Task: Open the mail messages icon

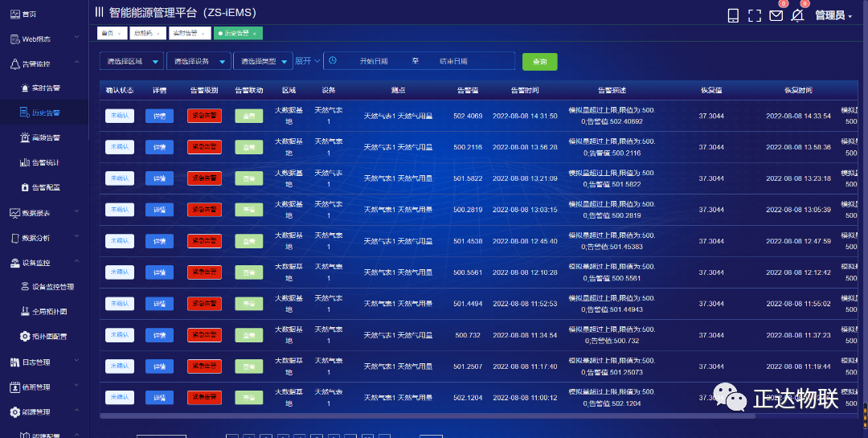Action: (x=776, y=15)
